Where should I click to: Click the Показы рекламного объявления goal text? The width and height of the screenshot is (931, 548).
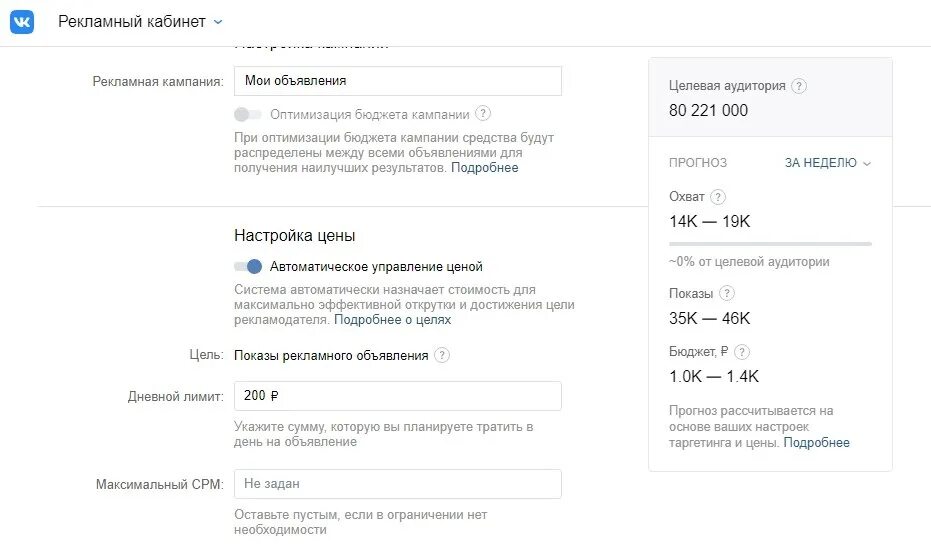tap(331, 356)
